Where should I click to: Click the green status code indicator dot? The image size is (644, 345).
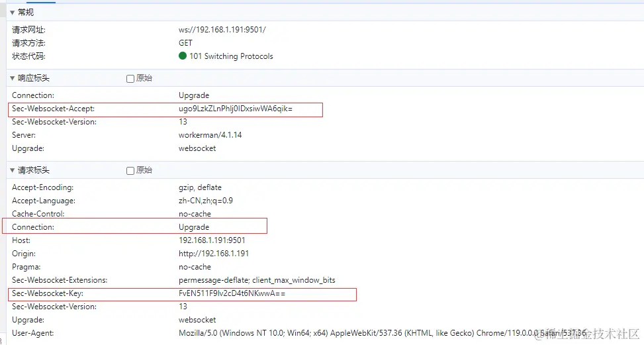[x=183, y=56]
